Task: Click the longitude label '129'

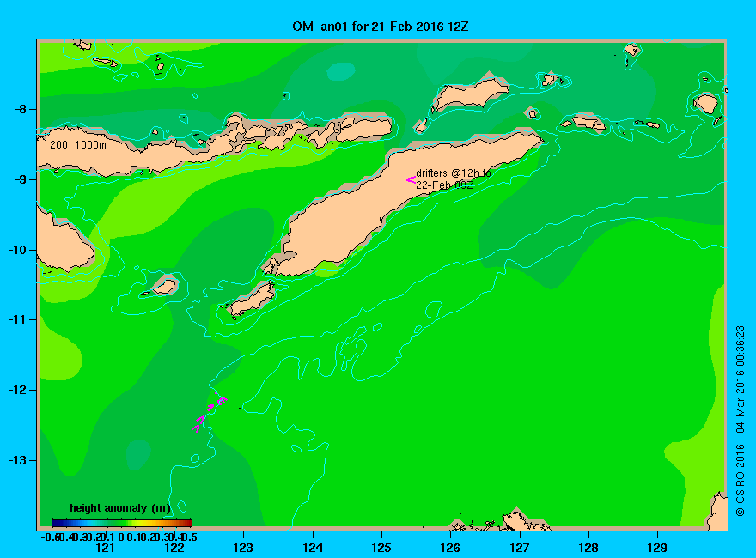Action: [x=657, y=548]
